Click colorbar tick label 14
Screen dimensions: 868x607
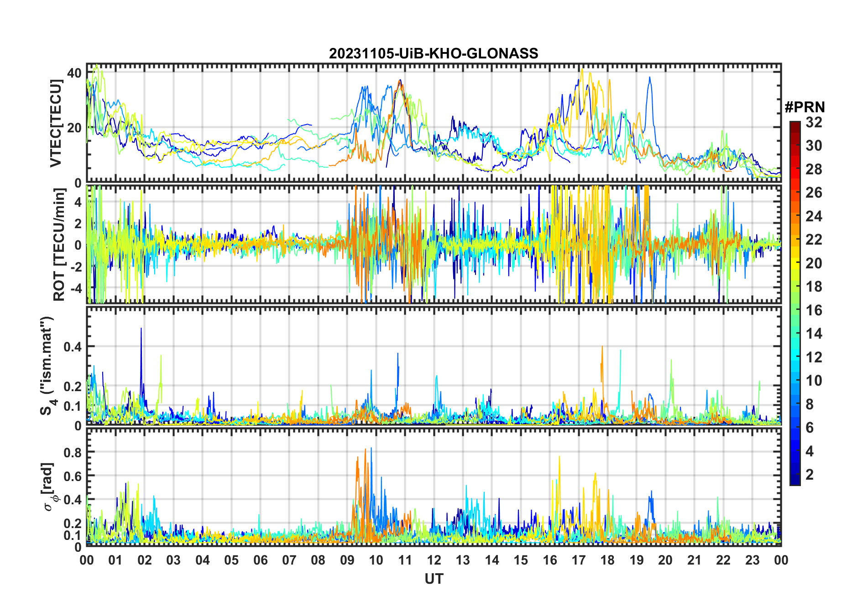pyautogui.click(x=814, y=334)
